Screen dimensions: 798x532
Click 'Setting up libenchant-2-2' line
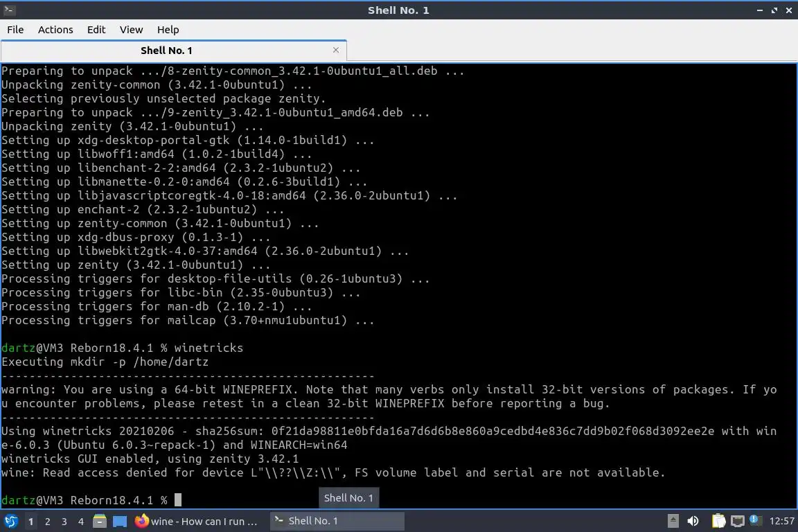pyautogui.click(x=181, y=168)
